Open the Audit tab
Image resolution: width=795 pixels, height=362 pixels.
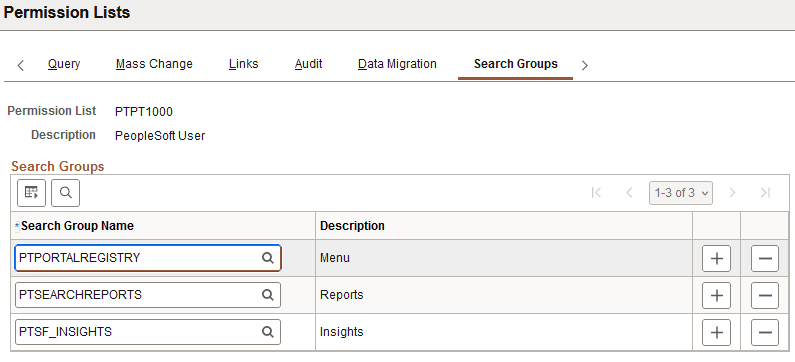pos(308,64)
